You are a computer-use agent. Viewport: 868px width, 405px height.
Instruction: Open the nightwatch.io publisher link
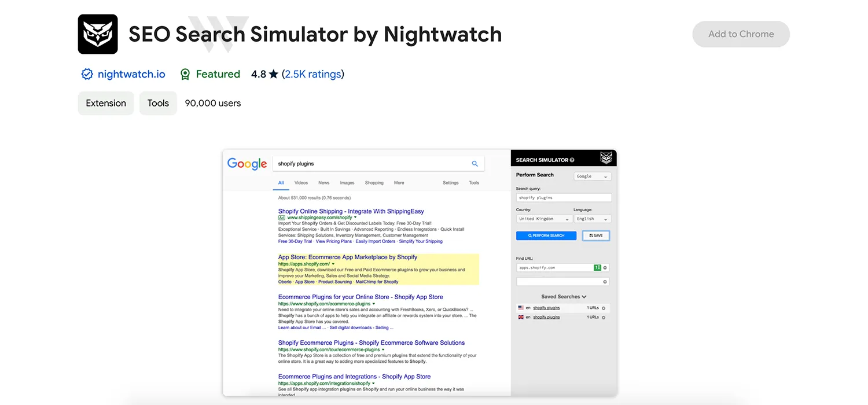coord(131,74)
